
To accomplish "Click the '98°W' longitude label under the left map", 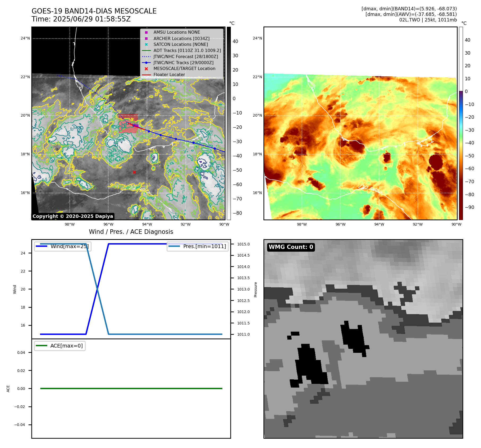I will [70, 224].
